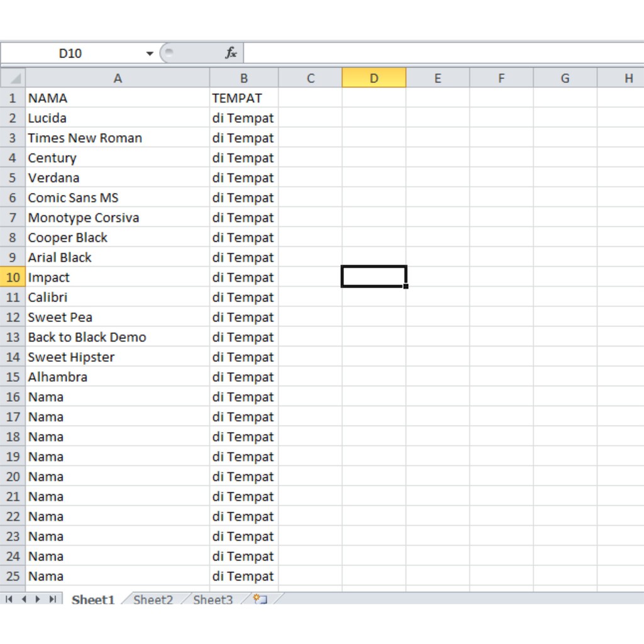Click the Insert Function fx icon
The height and width of the screenshot is (644, 644).
[x=231, y=53]
